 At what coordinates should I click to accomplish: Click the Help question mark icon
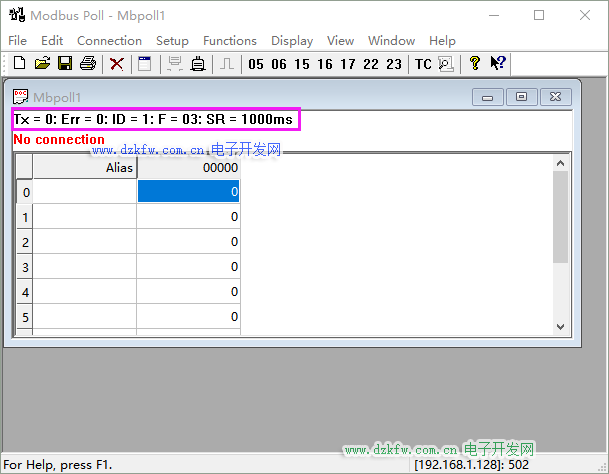(x=474, y=64)
